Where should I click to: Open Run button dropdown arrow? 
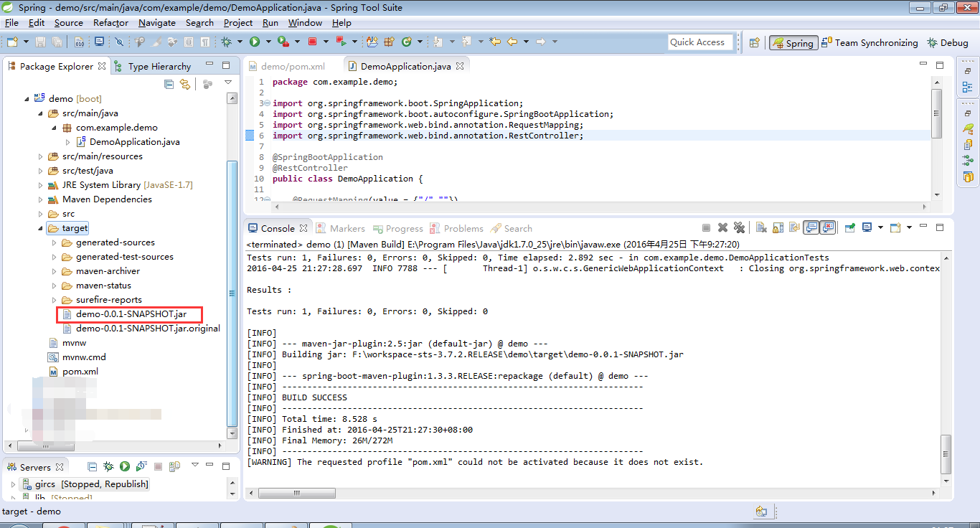point(268,42)
